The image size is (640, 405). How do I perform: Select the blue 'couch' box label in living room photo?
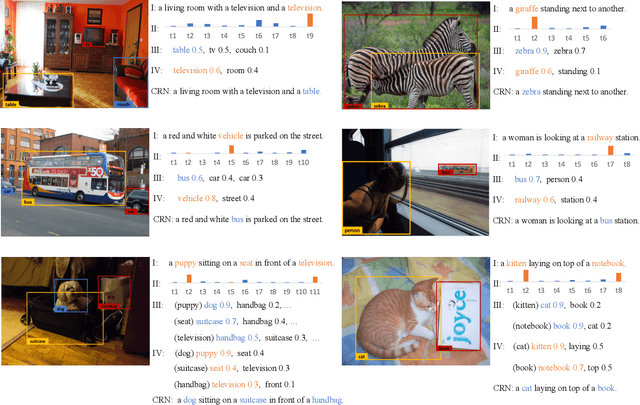point(123,105)
